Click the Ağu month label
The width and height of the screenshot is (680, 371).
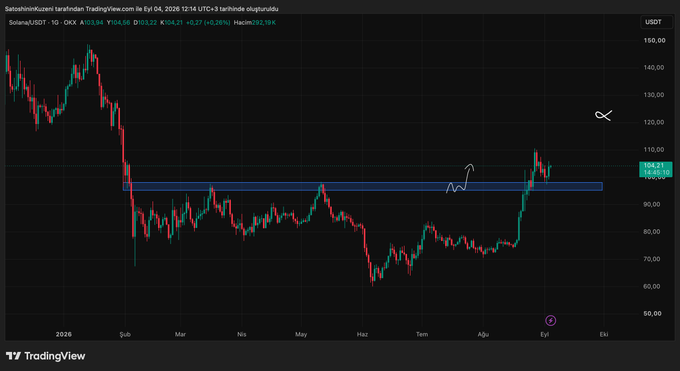[483, 335]
